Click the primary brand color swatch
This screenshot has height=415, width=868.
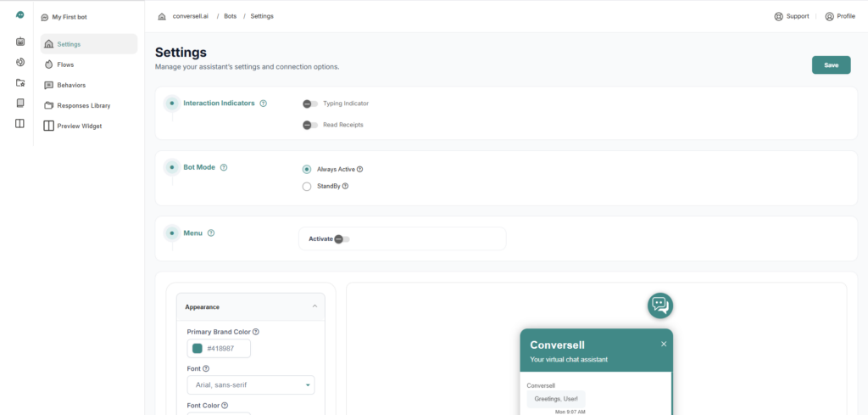[198, 348]
